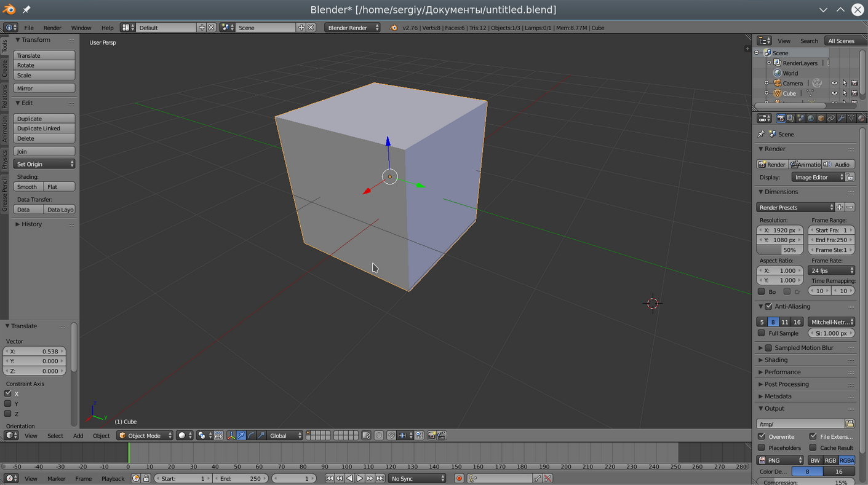Click the Cube mesh icon in outliner
Image resolution: width=868 pixels, height=485 pixels.
[x=810, y=93]
